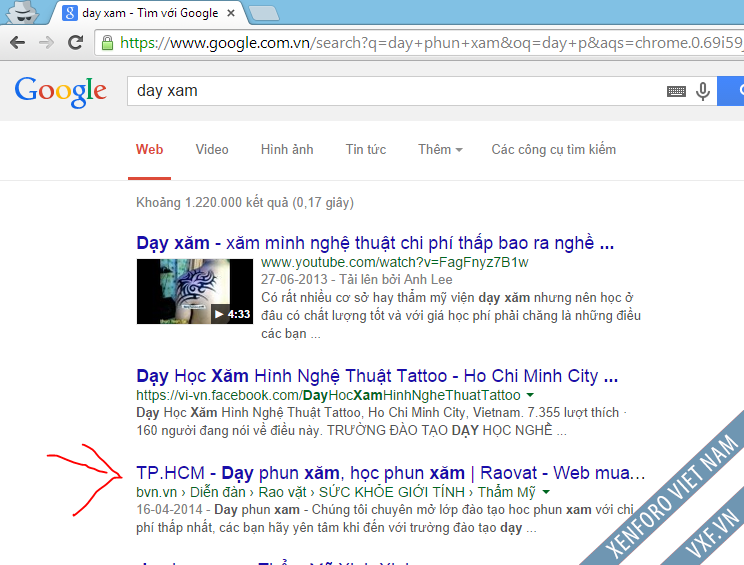Open 'TP.HCM - Dạy phun xăm' Raovat result

click(391, 473)
